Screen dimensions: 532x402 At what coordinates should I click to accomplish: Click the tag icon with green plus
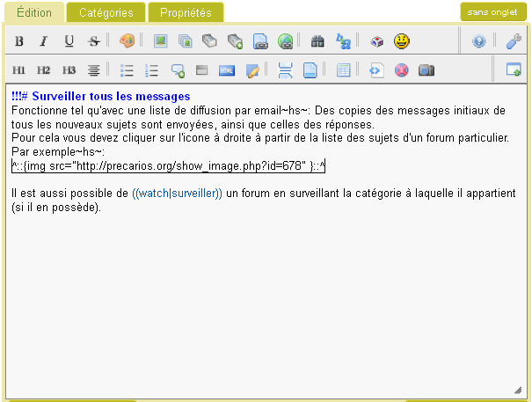[235, 41]
